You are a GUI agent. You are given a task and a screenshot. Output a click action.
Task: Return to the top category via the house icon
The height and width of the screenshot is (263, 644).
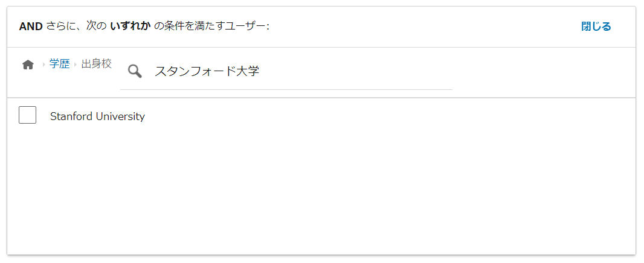tap(28, 65)
